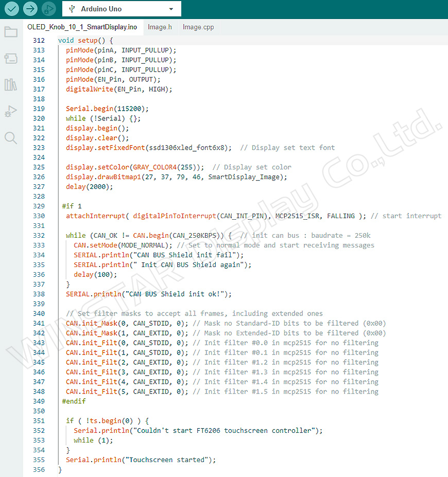The height and width of the screenshot is (477, 448).
Task: Open the Library Manager sidebar icon
Action: pyautogui.click(x=11, y=84)
